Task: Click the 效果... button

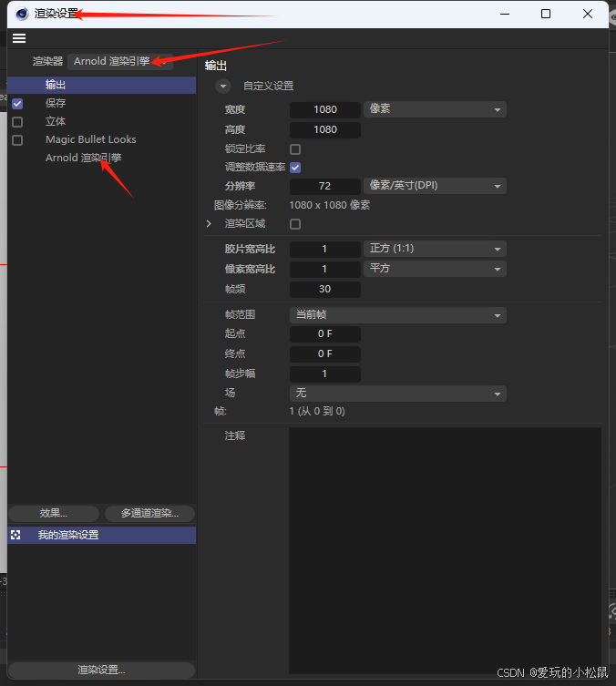Action: 54,513
